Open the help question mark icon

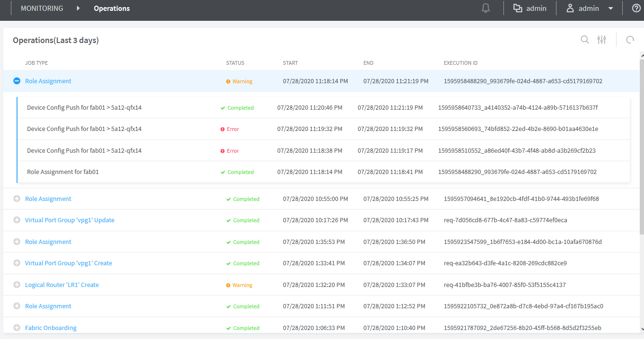click(636, 9)
